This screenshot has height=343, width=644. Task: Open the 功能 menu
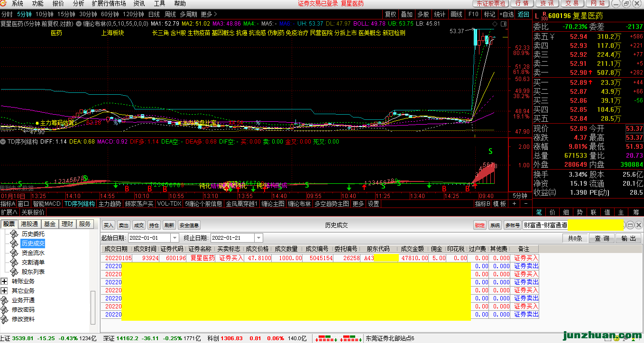38,3
